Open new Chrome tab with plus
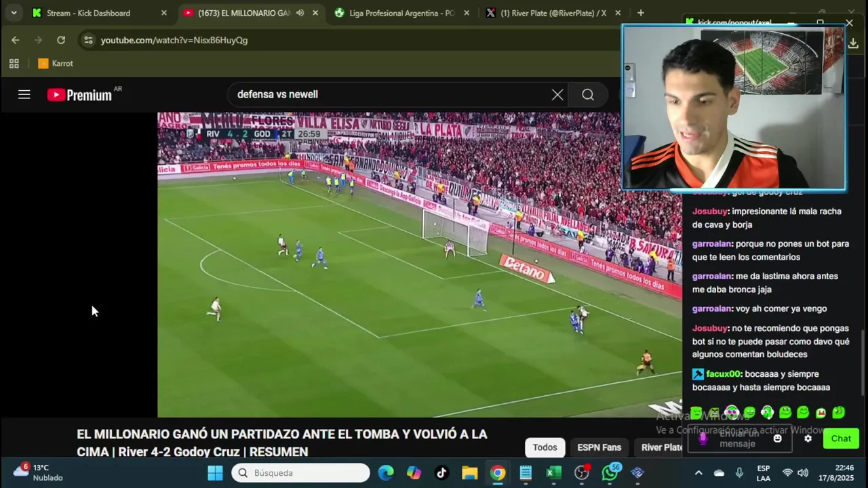The image size is (868, 488). (x=641, y=13)
